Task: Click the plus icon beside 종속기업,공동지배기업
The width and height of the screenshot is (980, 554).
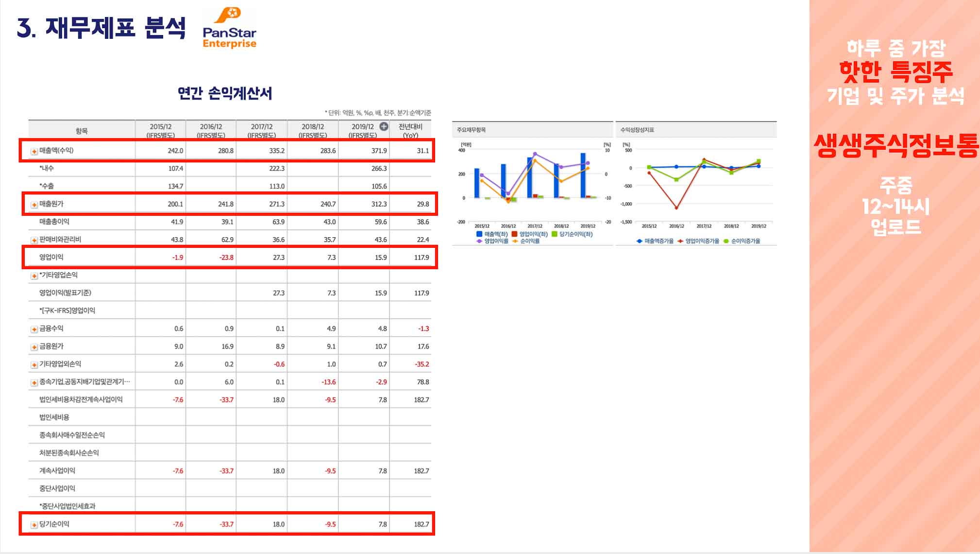Action: (x=34, y=383)
